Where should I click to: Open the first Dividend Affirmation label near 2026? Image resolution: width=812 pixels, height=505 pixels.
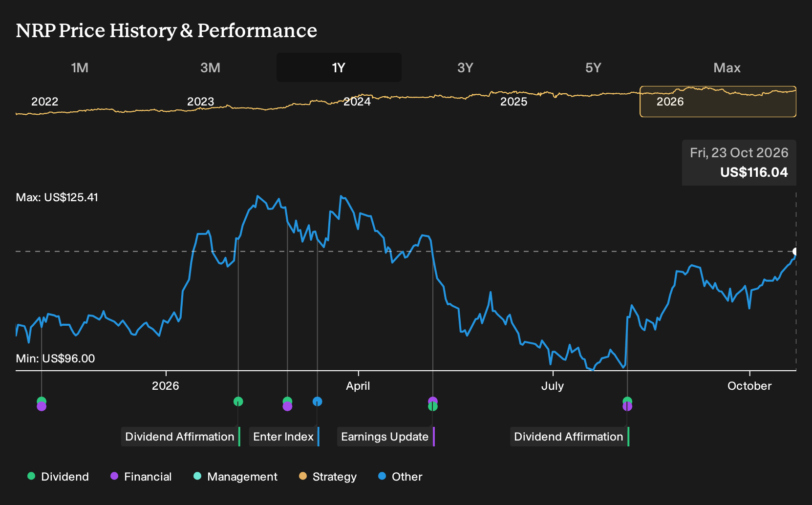click(180, 437)
